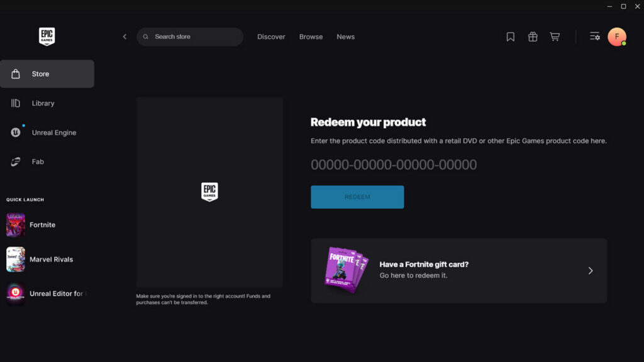Click the Marvel Rivals quick launch label

pos(52,260)
